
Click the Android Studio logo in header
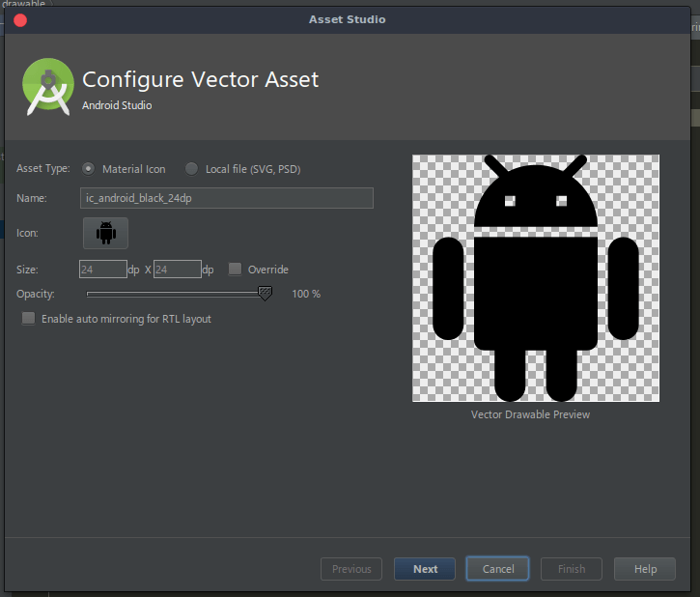point(48,87)
